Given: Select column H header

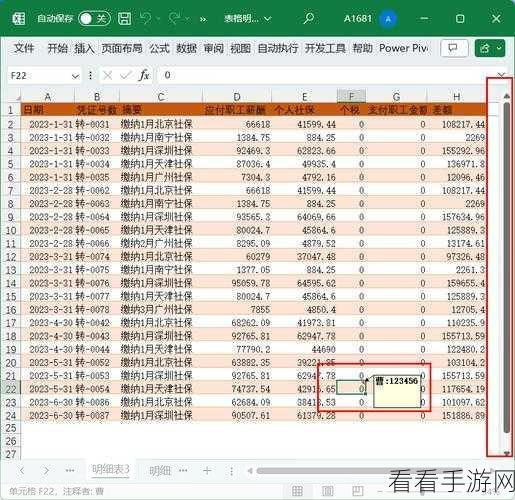Looking at the screenshot, I should pos(456,97).
